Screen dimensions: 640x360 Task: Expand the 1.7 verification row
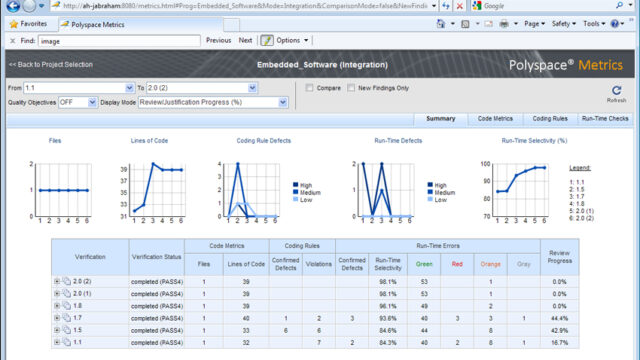pyautogui.click(x=57, y=318)
